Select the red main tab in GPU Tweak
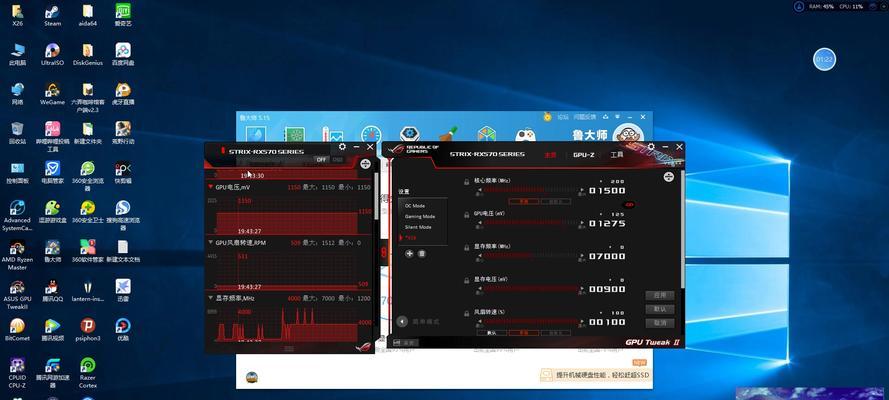 point(550,155)
